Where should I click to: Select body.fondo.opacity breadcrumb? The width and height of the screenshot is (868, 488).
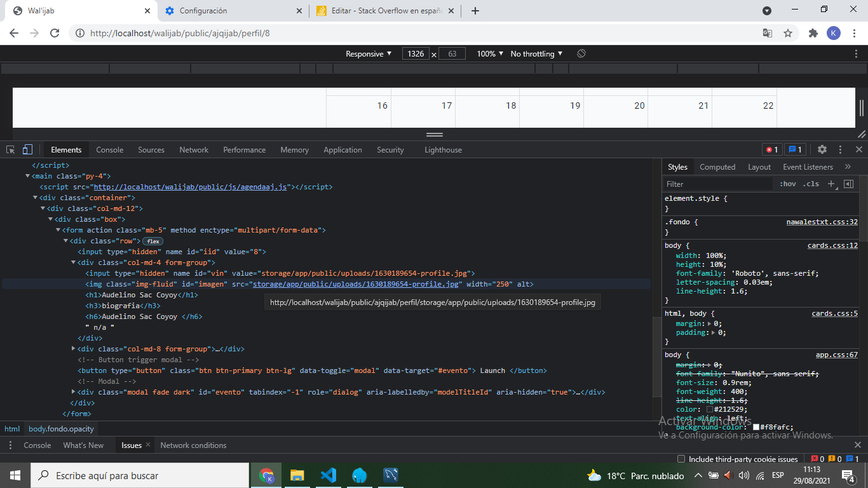pos(61,429)
